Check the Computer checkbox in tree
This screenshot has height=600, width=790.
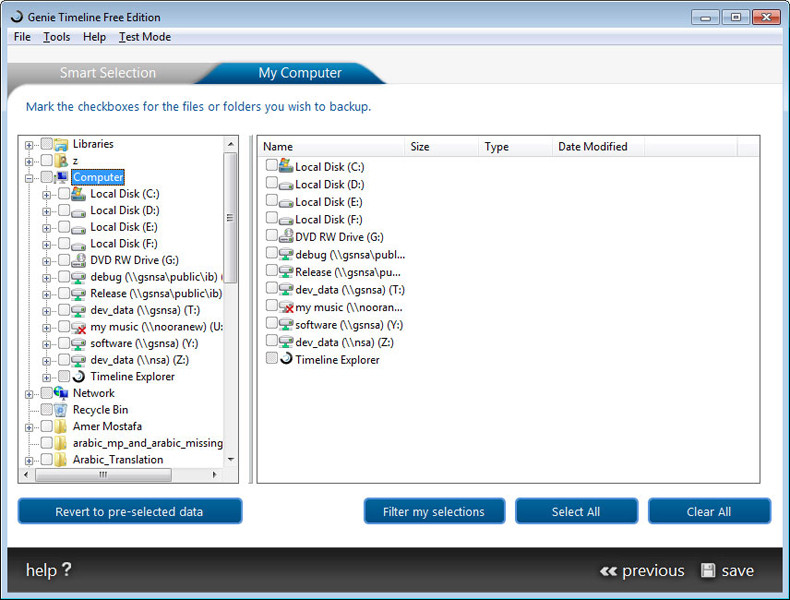click(46, 177)
